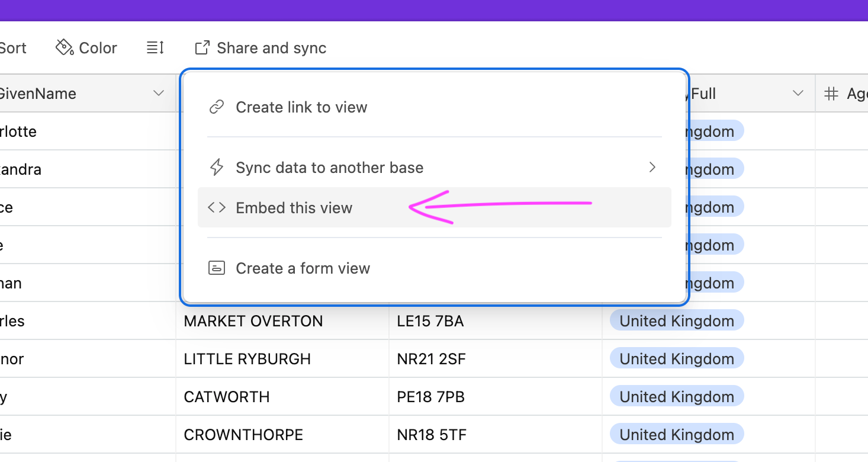Viewport: 868px width, 462px height.
Task: Open dropdown chevron left of Age column
Action: click(x=798, y=94)
